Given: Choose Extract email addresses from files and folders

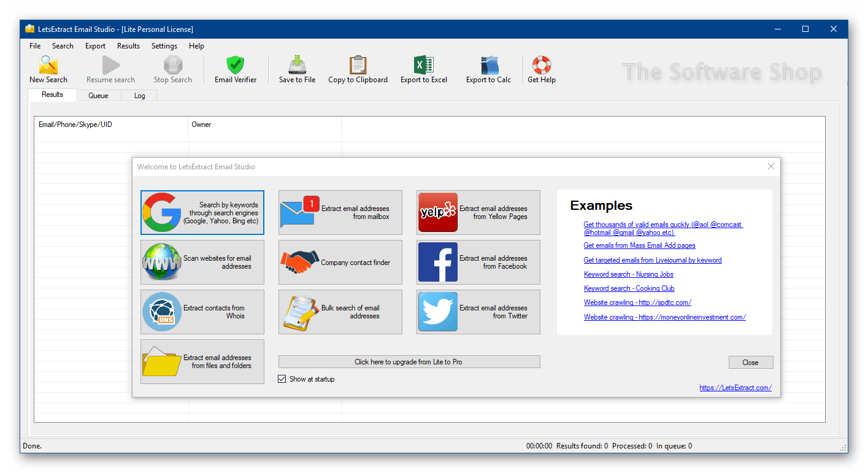Looking at the screenshot, I should [x=202, y=361].
